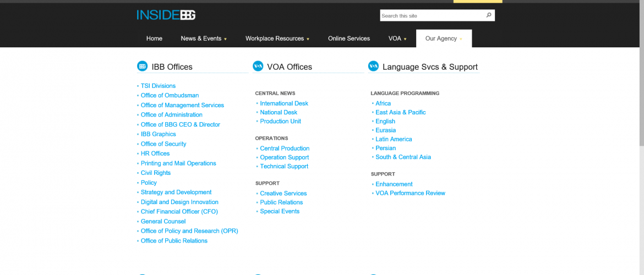Expand the Workplace Resources dropdown
Screen dimensions: 644x275
[277, 38]
